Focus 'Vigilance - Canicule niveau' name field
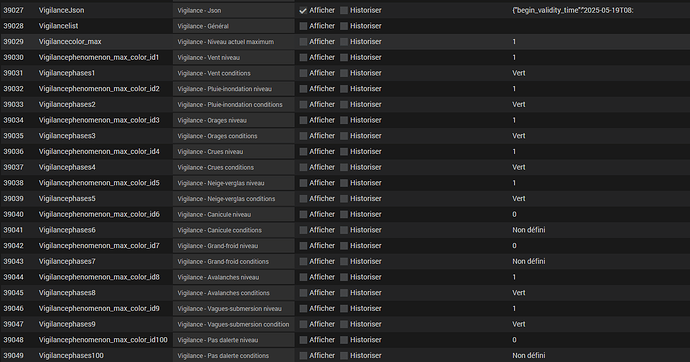Image resolution: width=690 pixels, height=362 pixels. click(234, 215)
